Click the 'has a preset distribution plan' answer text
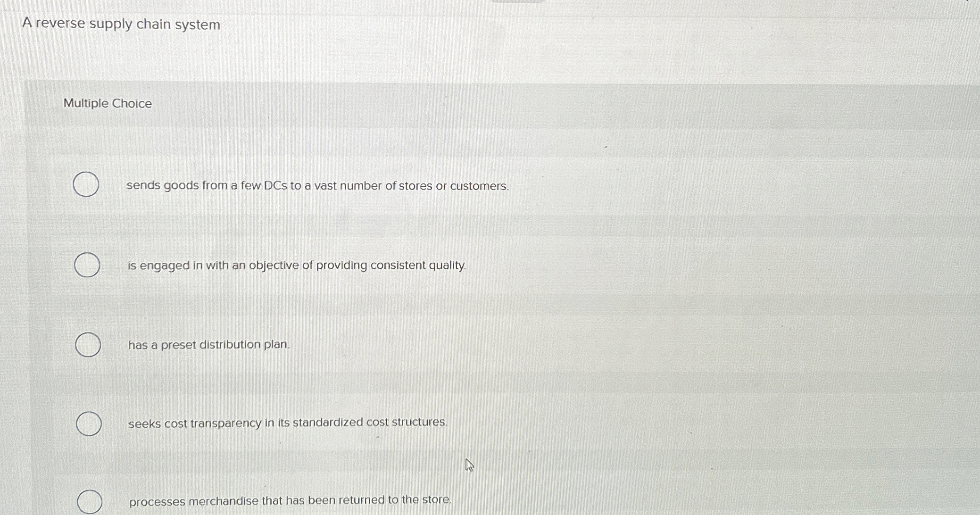The image size is (980, 515). 208,345
